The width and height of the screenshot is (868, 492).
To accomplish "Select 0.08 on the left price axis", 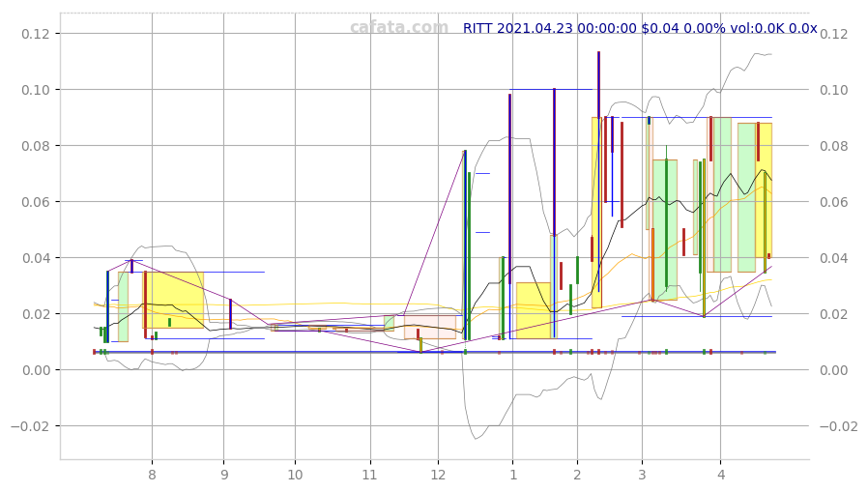I will [36, 146].
